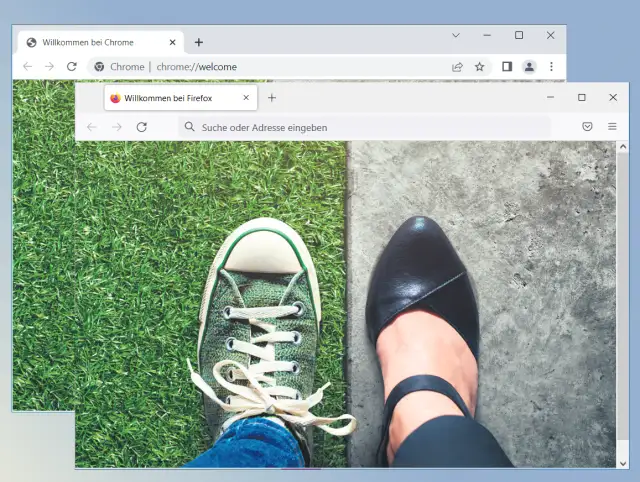Open the Pocket icon in Firefox's toolbar
Image resolution: width=640 pixels, height=482 pixels.
tap(587, 127)
